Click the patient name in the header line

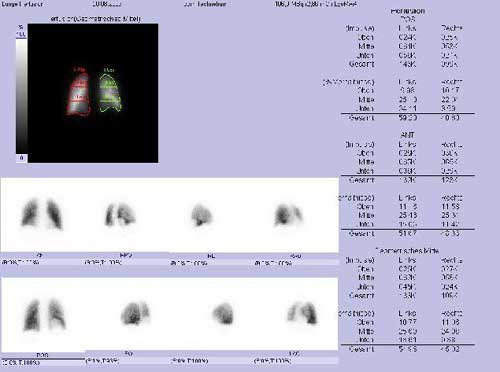tap(22, 4)
